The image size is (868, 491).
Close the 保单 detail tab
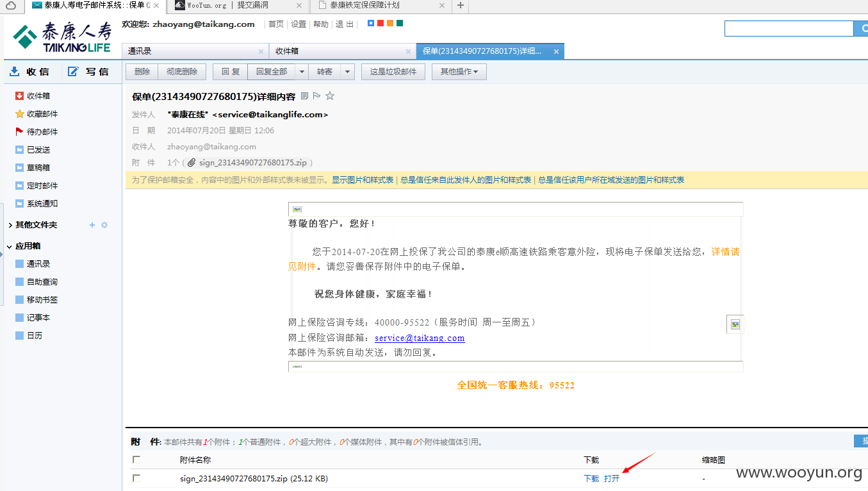[x=556, y=51]
